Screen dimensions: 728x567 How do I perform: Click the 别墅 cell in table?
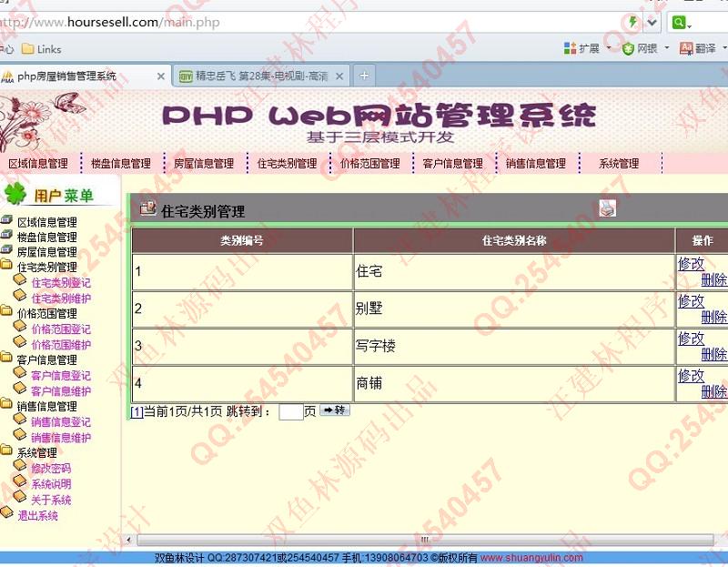click(514, 309)
